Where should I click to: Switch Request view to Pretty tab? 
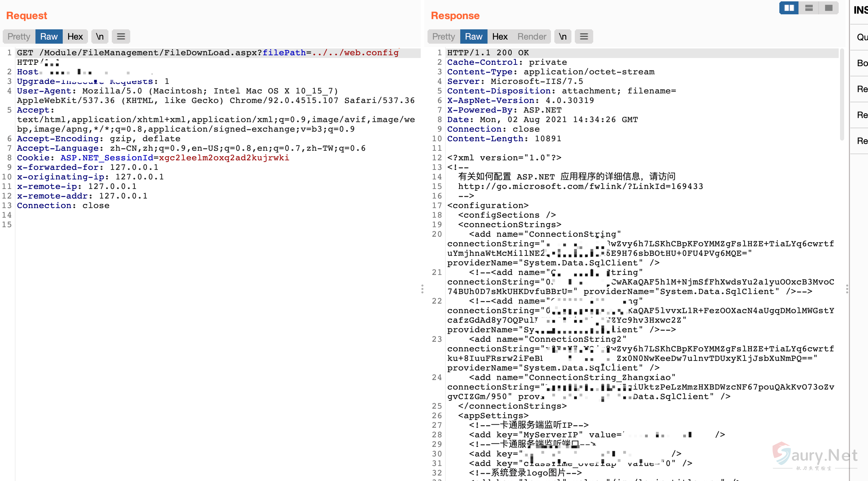[19, 37]
